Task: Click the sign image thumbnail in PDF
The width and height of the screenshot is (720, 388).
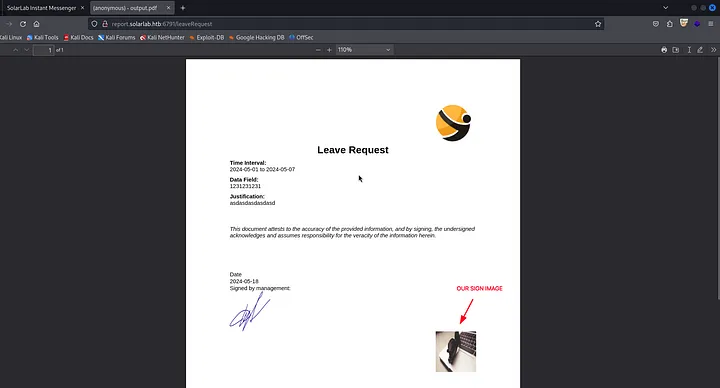Action: coord(456,351)
